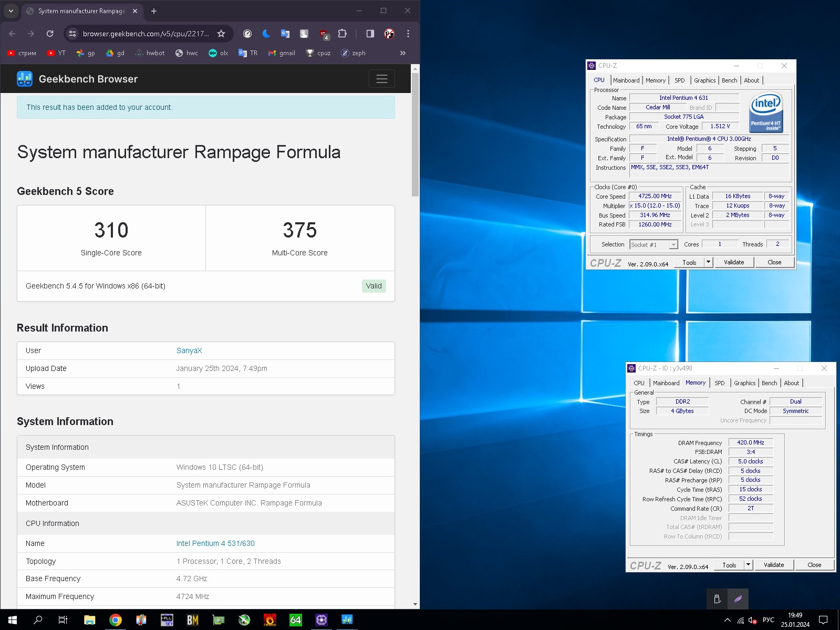The image size is (840, 630).
Task: Open the Chrome extensions puzzle menu
Action: pyautogui.click(x=343, y=34)
